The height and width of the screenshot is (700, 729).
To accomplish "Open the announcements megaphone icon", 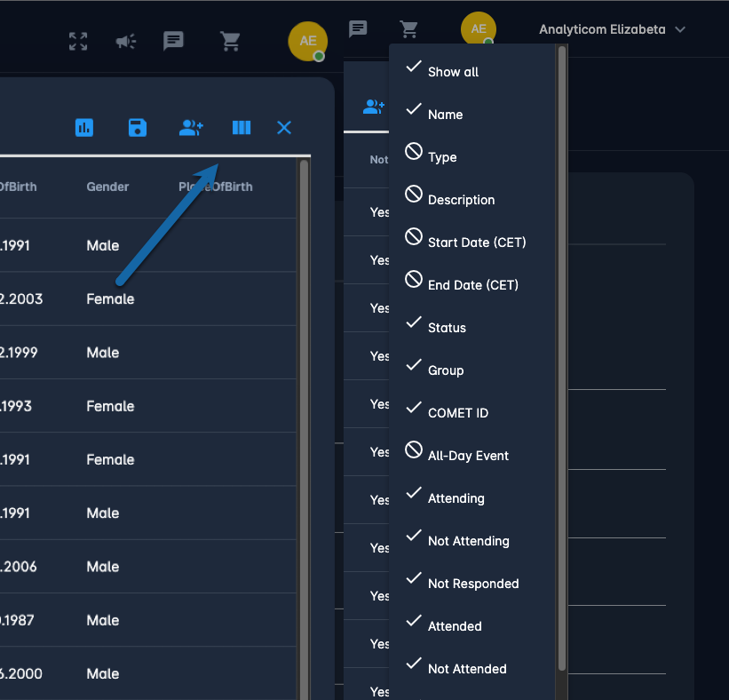I will (125, 41).
